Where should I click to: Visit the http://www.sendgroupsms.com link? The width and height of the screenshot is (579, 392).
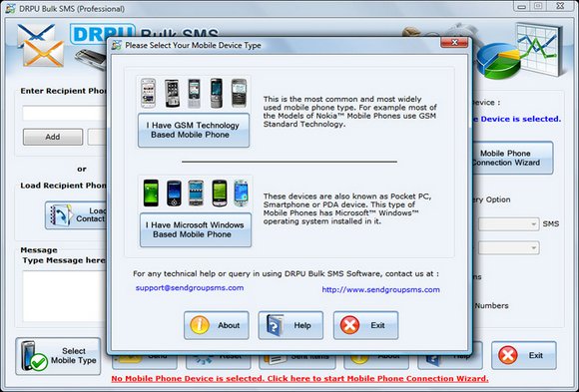click(x=380, y=289)
